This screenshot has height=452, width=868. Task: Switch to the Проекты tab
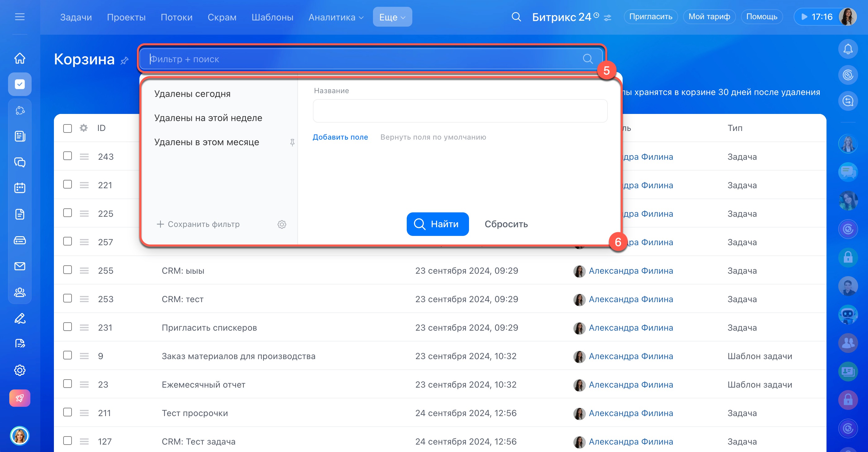[126, 17]
